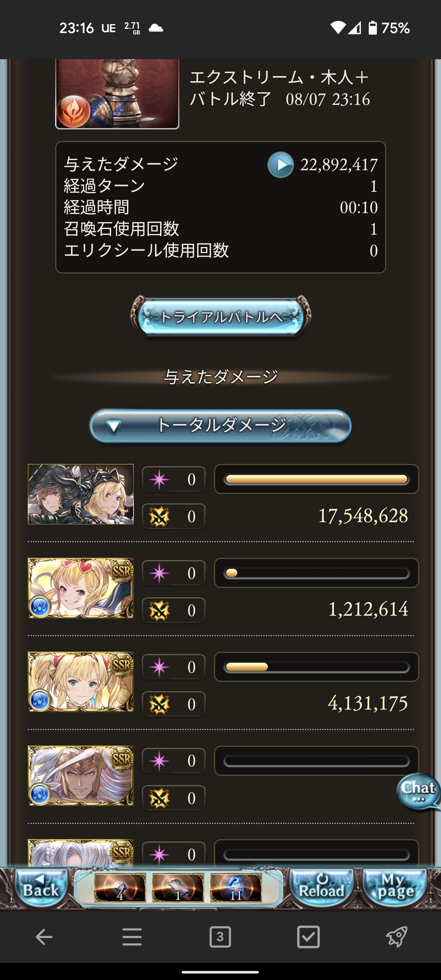Select the red-ribbon blonde SSR character portrait
The width and height of the screenshot is (441, 980).
[x=81, y=682]
